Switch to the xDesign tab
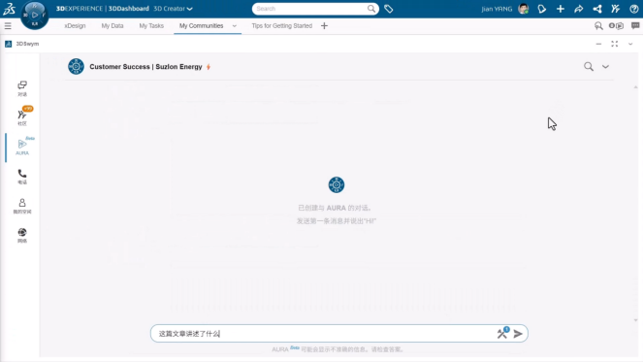 click(75, 26)
